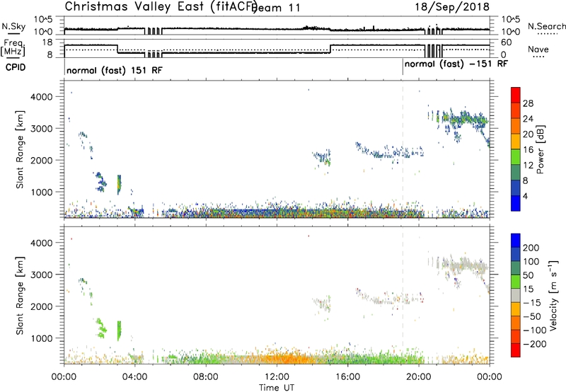The height and width of the screenshot is (392, 566).
Task: Click the '4000' tick on the power panel
Action: click(43, 97)
